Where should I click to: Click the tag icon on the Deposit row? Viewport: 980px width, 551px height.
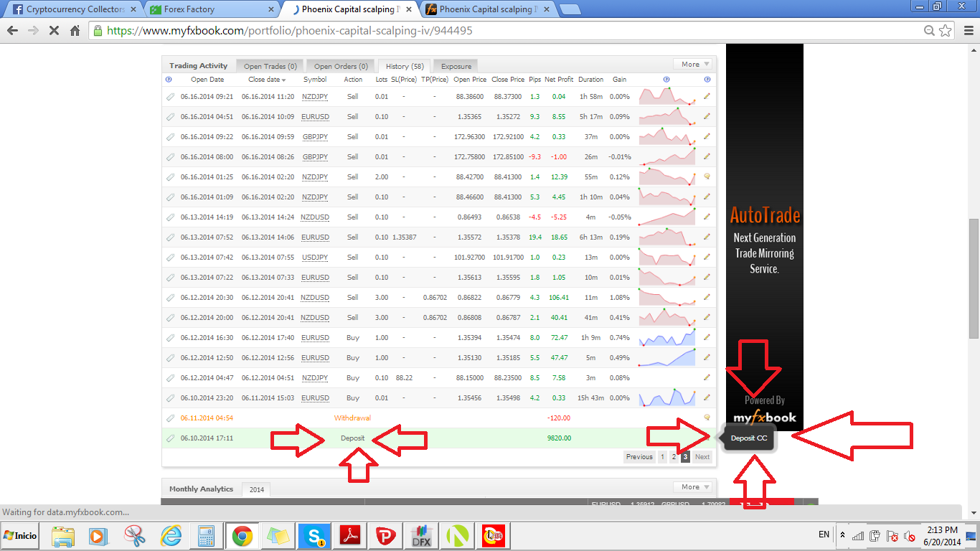(170, 438)
